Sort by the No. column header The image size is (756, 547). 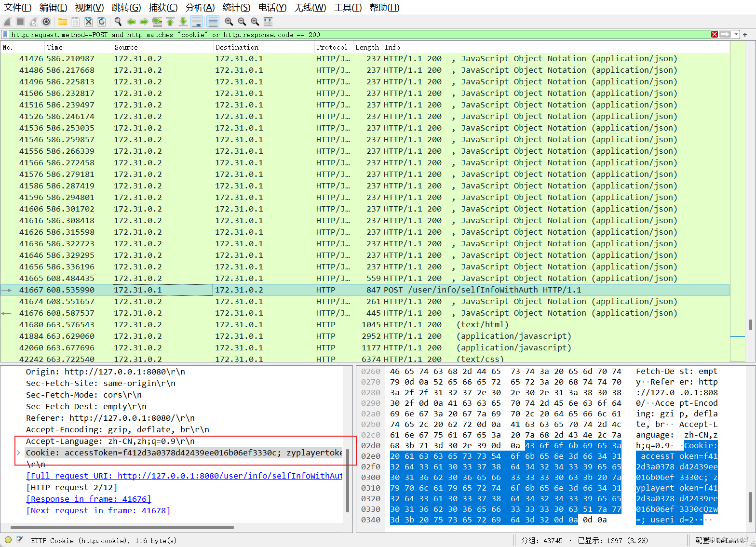point(22,47)
